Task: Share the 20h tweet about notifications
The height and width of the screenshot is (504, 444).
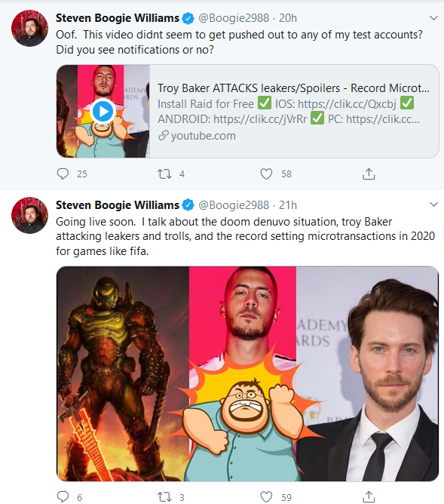Action: point(369,174)
